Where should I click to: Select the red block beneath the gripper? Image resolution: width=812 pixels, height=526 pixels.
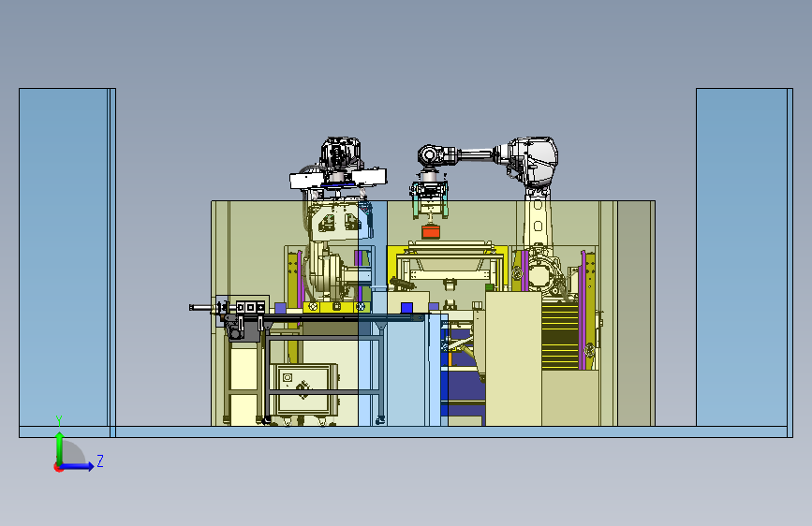[430, 231]
